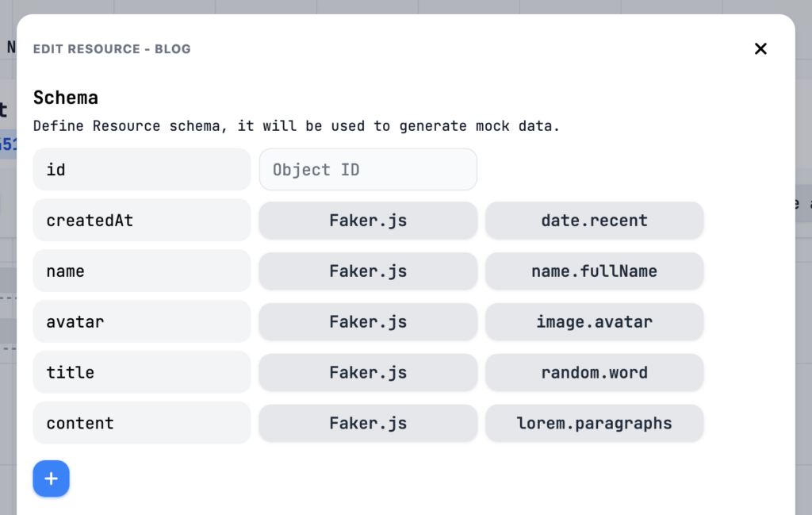Open the random.word selector for title
812x515 pixels.
[x=593, y=372]
